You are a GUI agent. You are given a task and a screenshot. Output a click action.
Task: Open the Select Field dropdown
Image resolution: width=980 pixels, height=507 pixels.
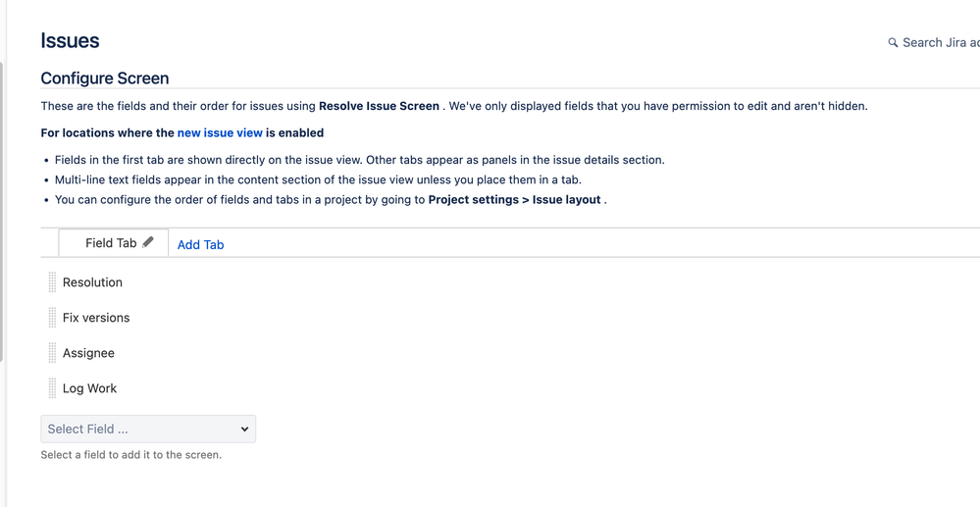148,429
